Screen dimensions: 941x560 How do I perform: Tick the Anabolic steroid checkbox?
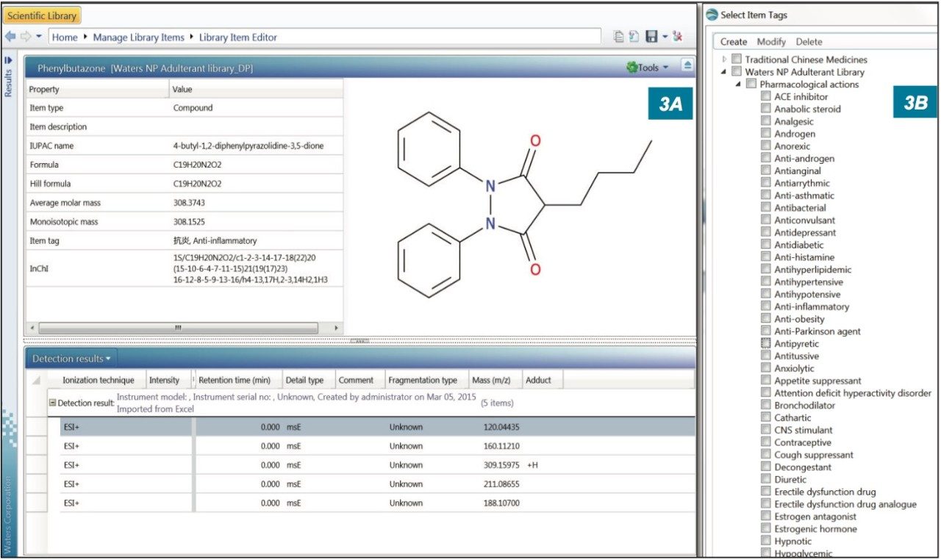765,109
